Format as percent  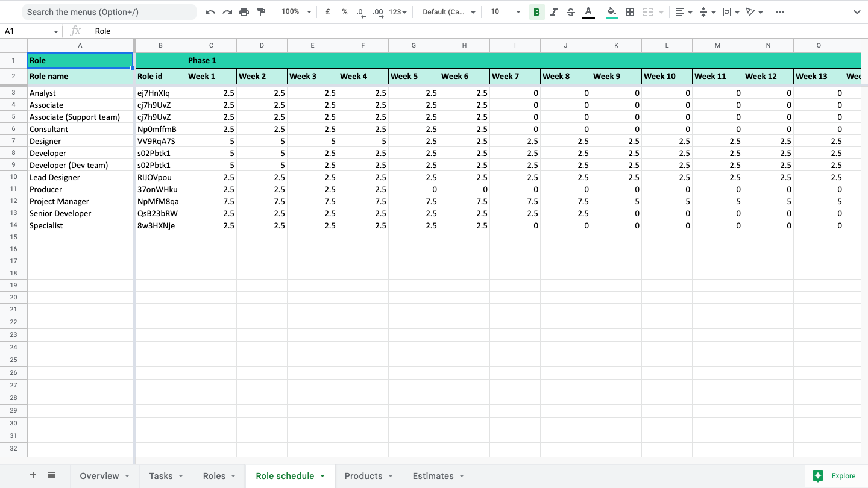[x=345, y=12]
